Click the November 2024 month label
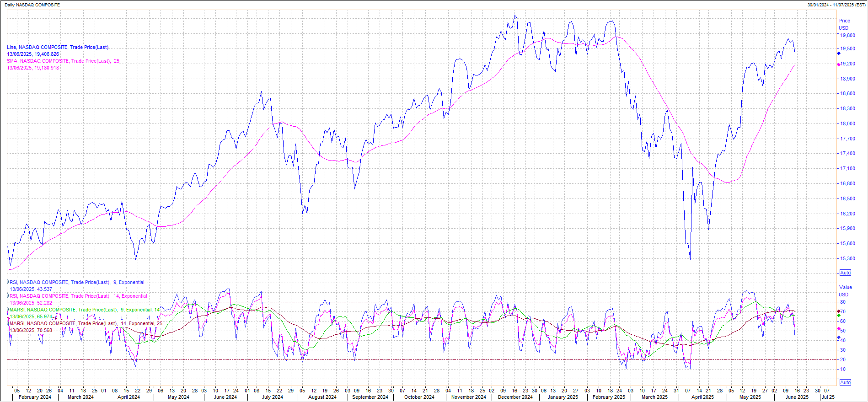 (x=469, y=397)
